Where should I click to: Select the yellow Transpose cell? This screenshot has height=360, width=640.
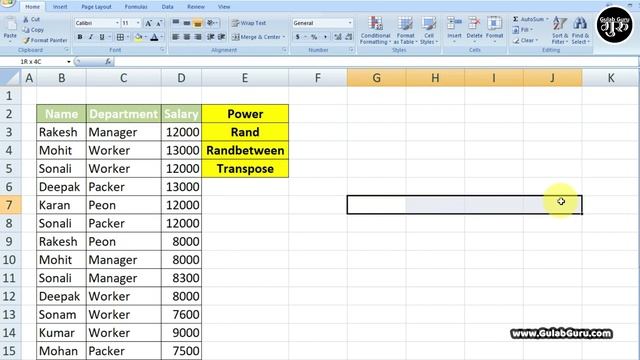point(245,169)
